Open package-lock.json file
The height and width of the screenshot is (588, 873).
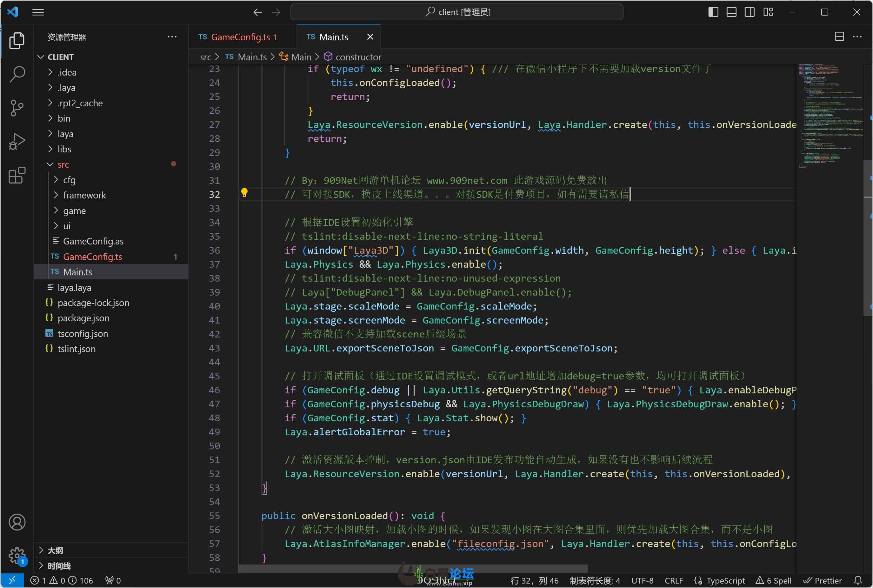pyautogui.click(x=111, y=303)
